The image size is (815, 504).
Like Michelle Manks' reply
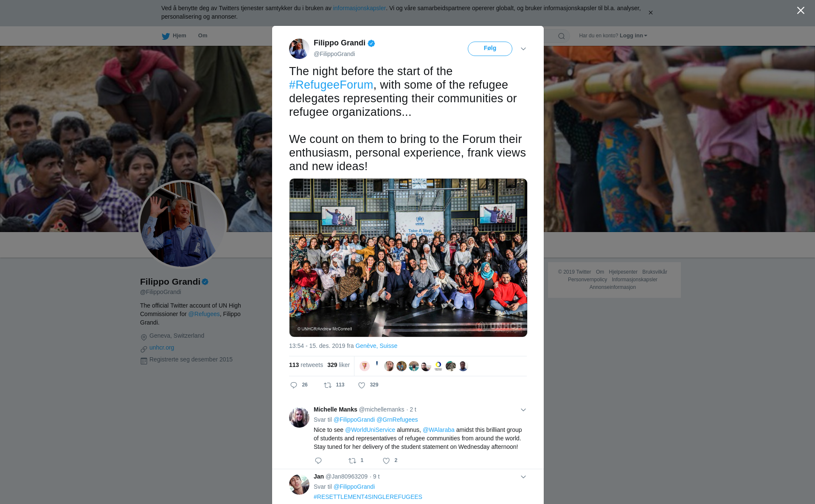tap(386, 461)
